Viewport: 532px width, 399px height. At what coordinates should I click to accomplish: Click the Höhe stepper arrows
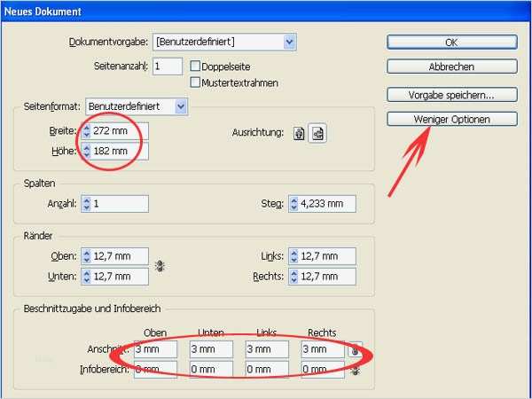click(87, 151)
